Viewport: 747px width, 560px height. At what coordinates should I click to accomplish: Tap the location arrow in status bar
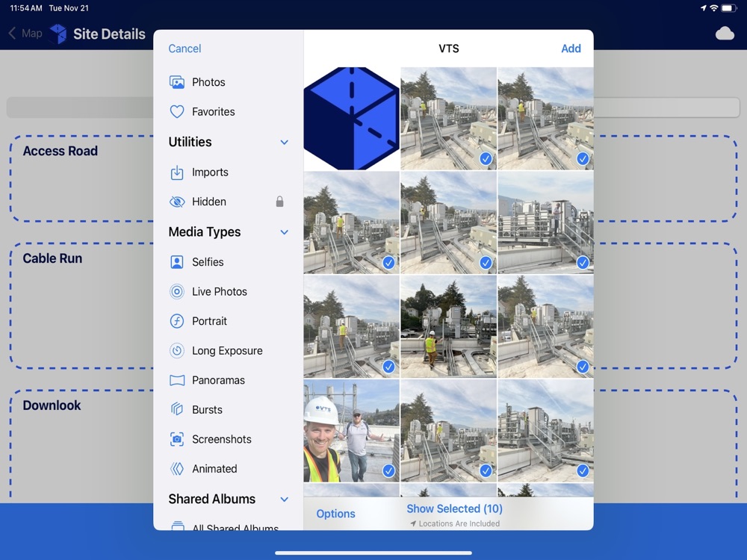pos(703,8)
